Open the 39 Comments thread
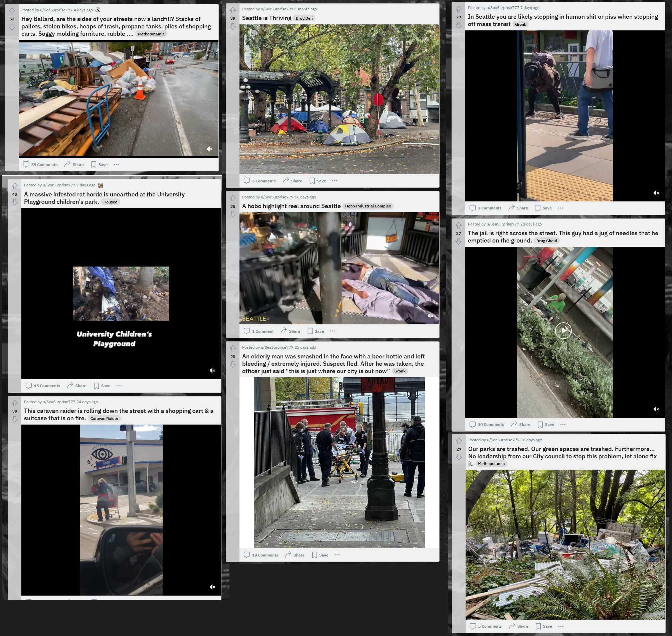 coord(40,164)
